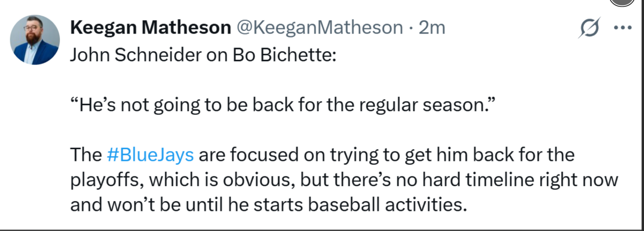Viewport: 644px width, 231px height.
Task: Click the word 'The' before the #BlueJays hashtag
Action: tap(86, 155)
